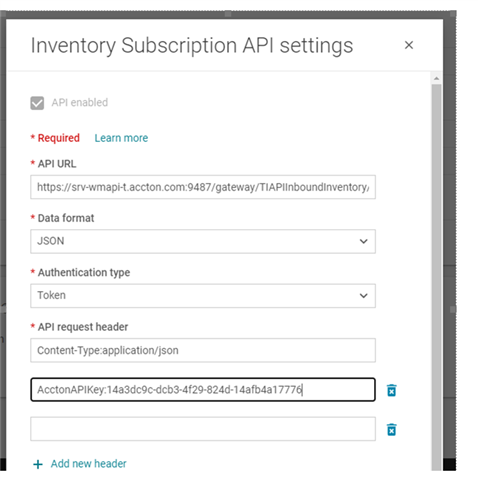Image resolution: width=478 pixels, height=480 pixels.
Task: Click the chevron arrow in Data format field
Action: pyautogui.click(x=363, y=241)
